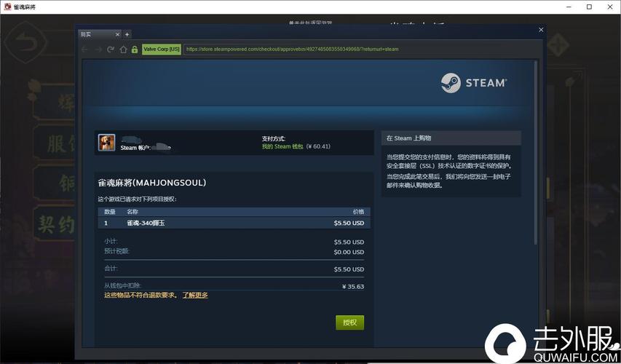
Task: Click the green 授权 authorize button
Action: [349, 323]
